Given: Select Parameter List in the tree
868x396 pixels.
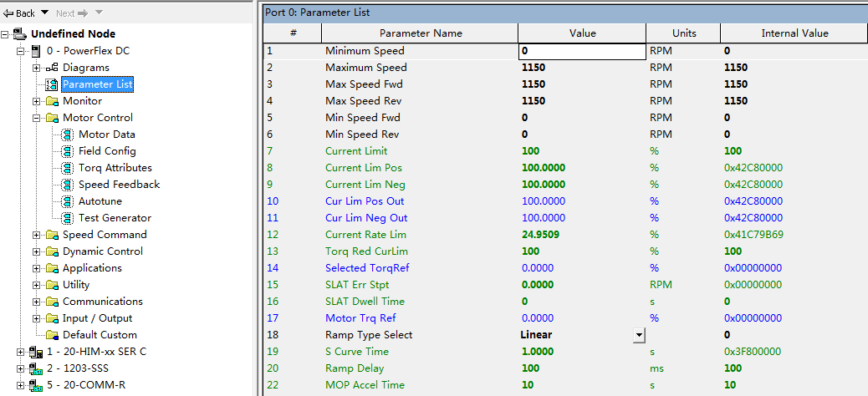Looking at the screenshot, I should [98, 84].
